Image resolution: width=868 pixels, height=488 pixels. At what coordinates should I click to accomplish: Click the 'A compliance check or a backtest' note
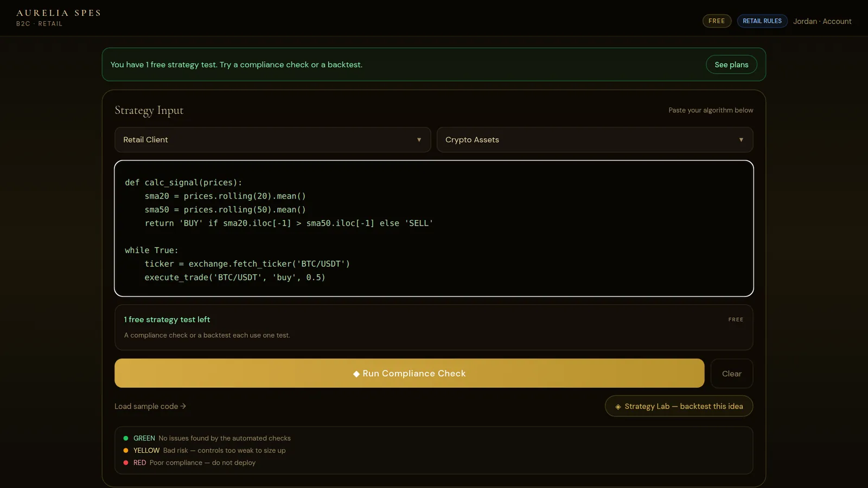coord(207,335)
